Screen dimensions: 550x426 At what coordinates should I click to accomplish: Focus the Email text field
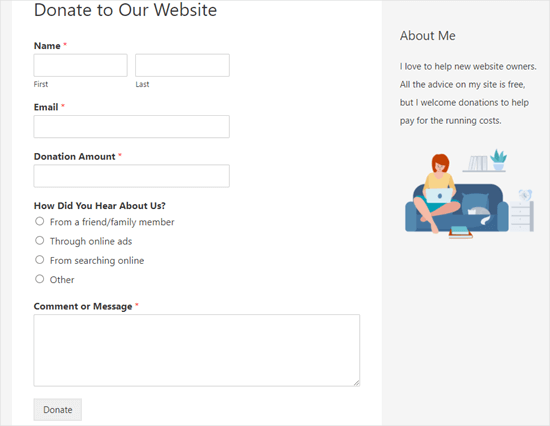click(132, 126)
